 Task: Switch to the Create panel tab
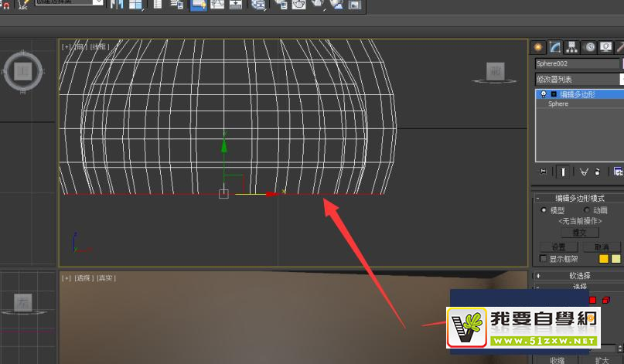[x=538, y=47]
